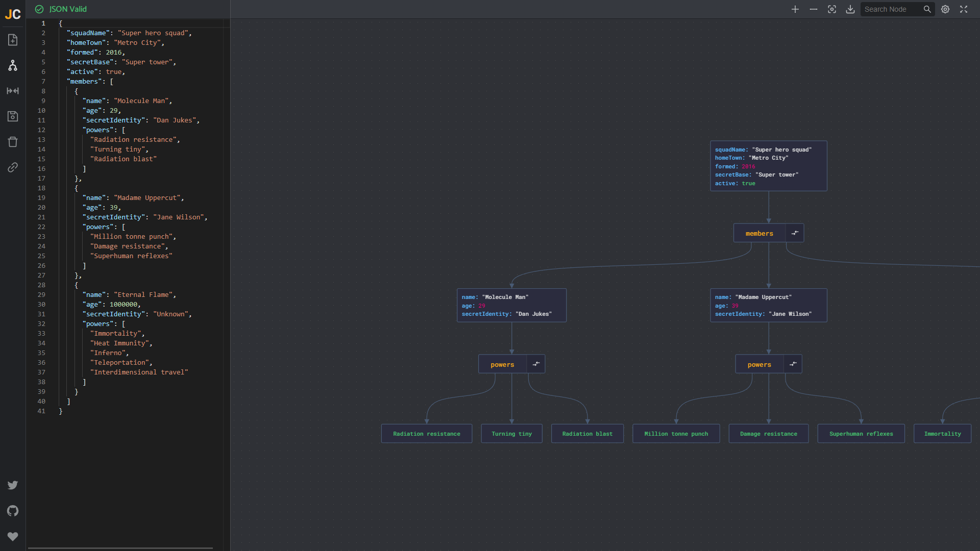This screenshot has width=980, height=551.
Task: Collapse Molecule Man powers node
Action: tap(536, 364)
